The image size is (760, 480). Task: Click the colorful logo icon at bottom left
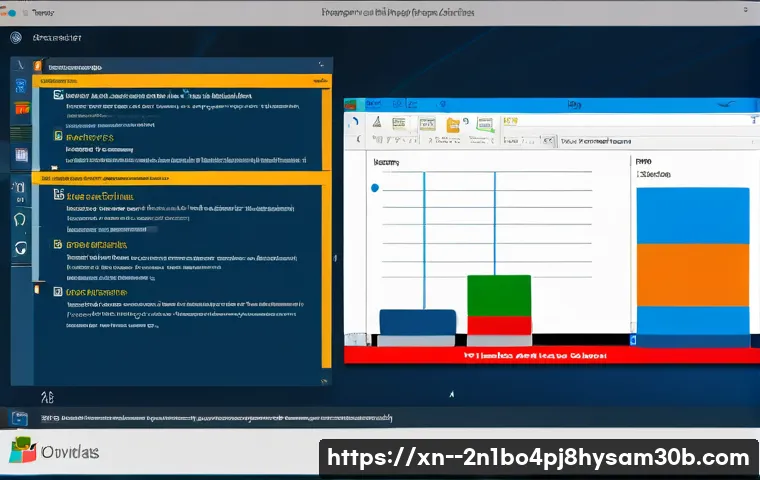[22, 451]
